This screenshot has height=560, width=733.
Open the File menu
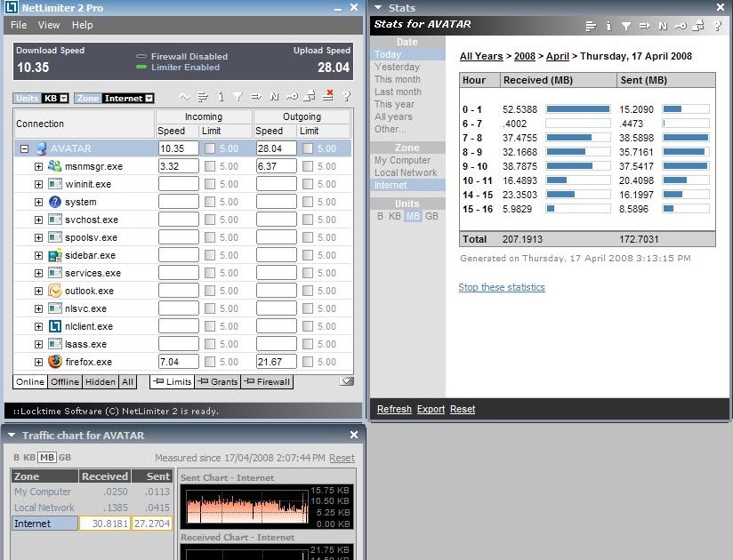[19, 25]
